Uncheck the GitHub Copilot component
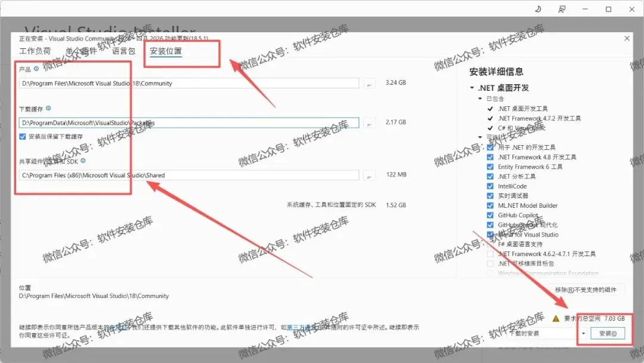Viewport: 644px width, 363px height. [x=490, y=215]
